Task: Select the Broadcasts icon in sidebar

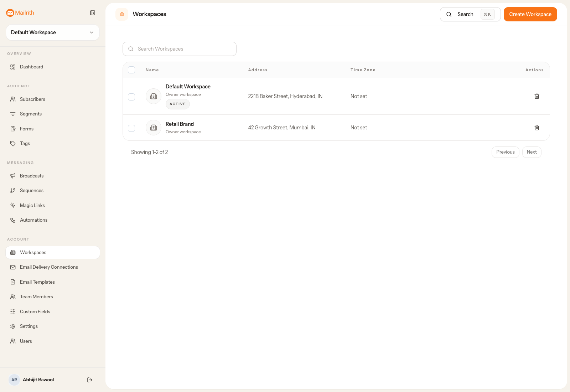Action: click(x=13, y=176)
